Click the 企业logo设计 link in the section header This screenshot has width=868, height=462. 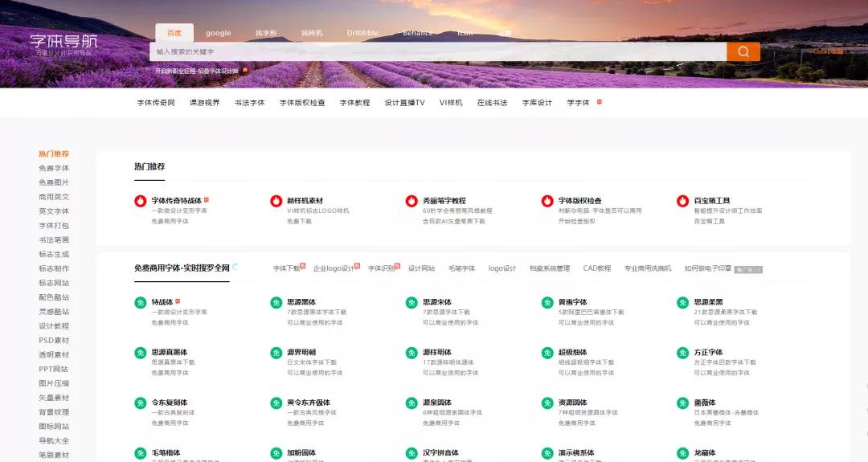coord(334,268)
